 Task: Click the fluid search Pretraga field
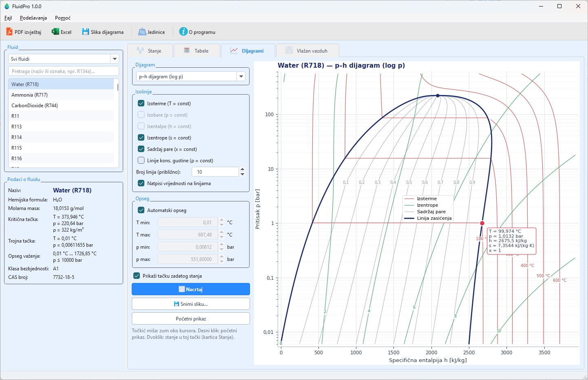[63, 71]
